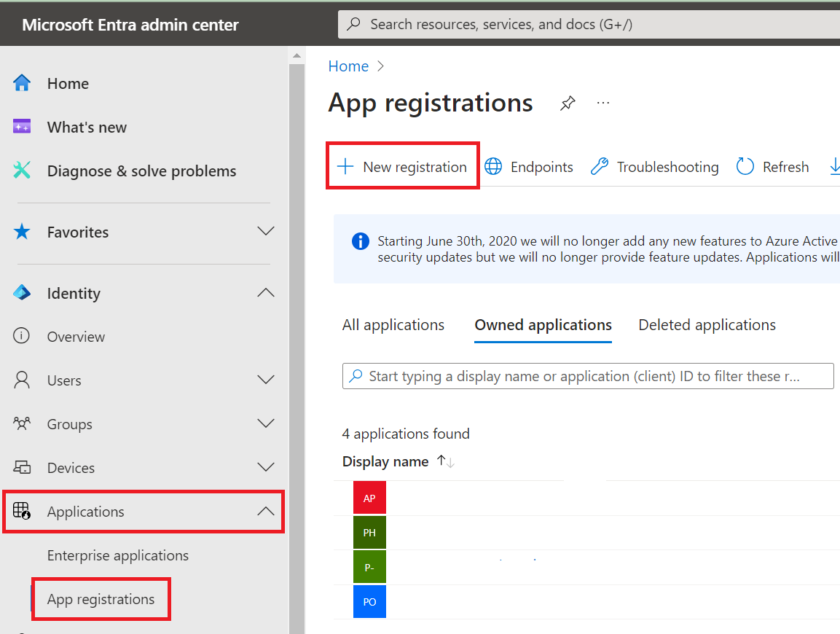Click the Users label in sidebar
Image resolution: width=840 pixels, height=634 pixels.
point(64,380)
